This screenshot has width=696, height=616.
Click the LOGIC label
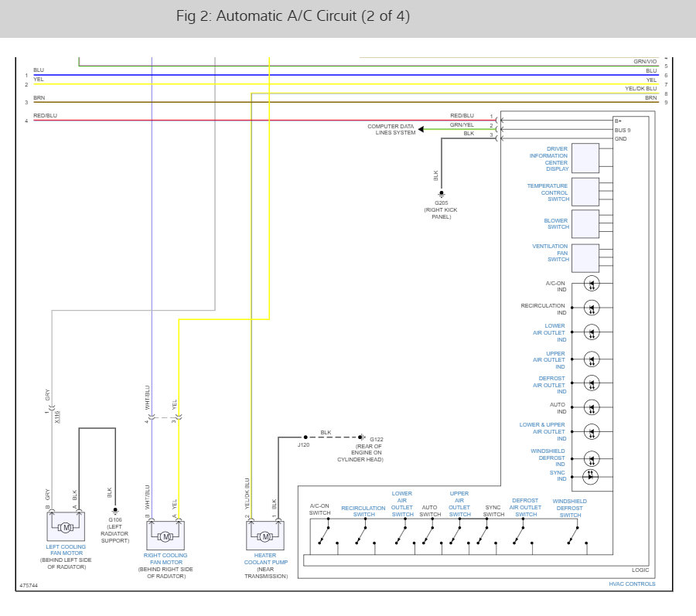click(x=640, y=570)
